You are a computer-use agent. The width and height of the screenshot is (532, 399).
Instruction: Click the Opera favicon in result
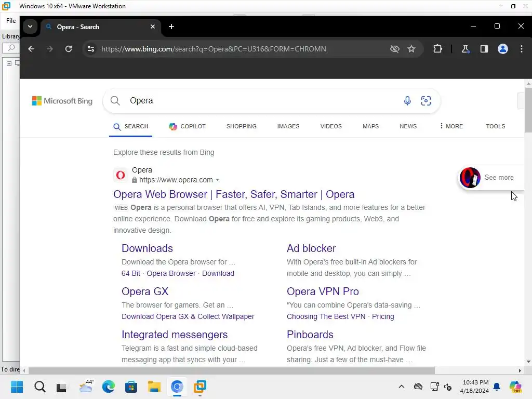(121, 175)
